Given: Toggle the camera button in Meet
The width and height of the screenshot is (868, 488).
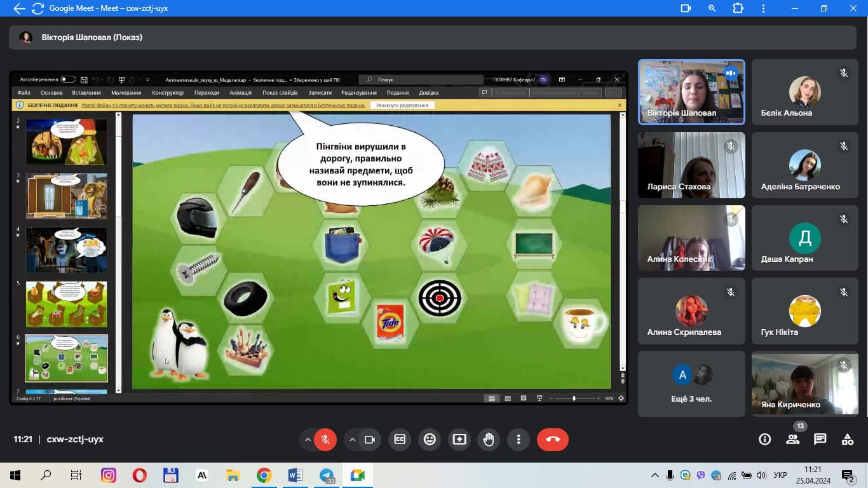Looking at the screenshot, I should click(x=369, y=439).
